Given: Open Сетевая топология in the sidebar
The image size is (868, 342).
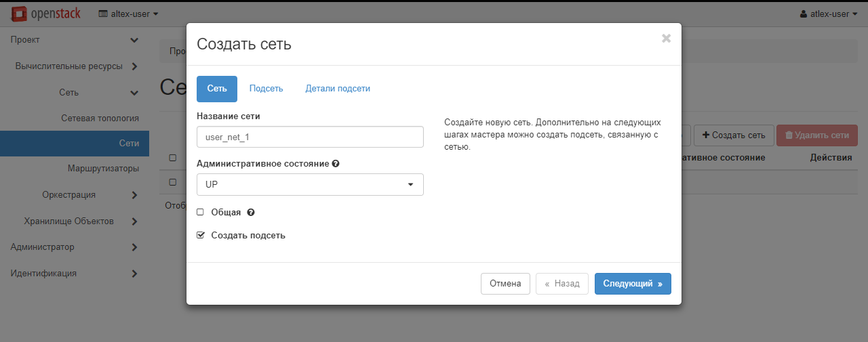Looking at the screenshot, I should 100,118.
